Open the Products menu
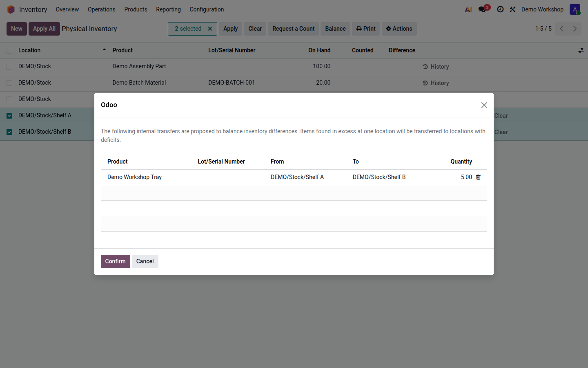Screen dimensions: 588x368 pos(136,9)
